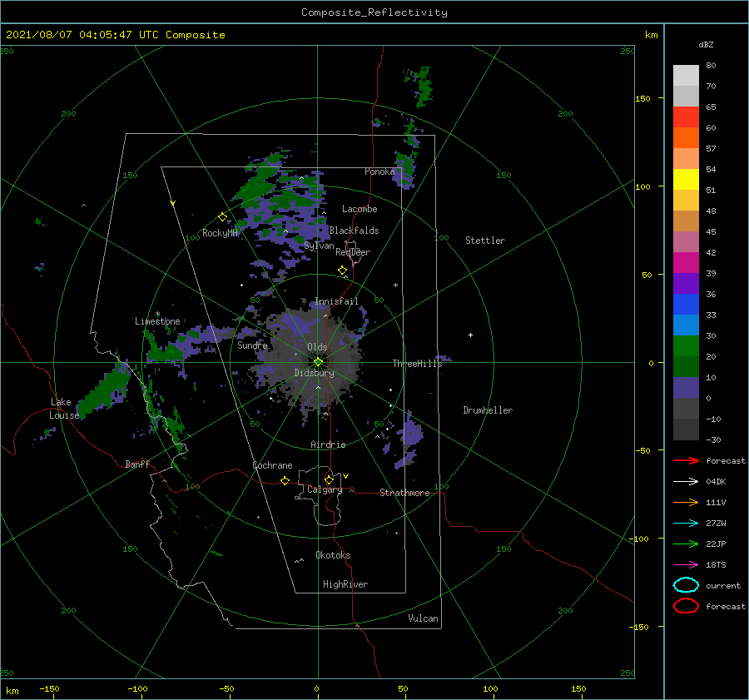Pick the light gray 70-80 dBZ swatch
The image size is (749, 700).
coord(686,75)
